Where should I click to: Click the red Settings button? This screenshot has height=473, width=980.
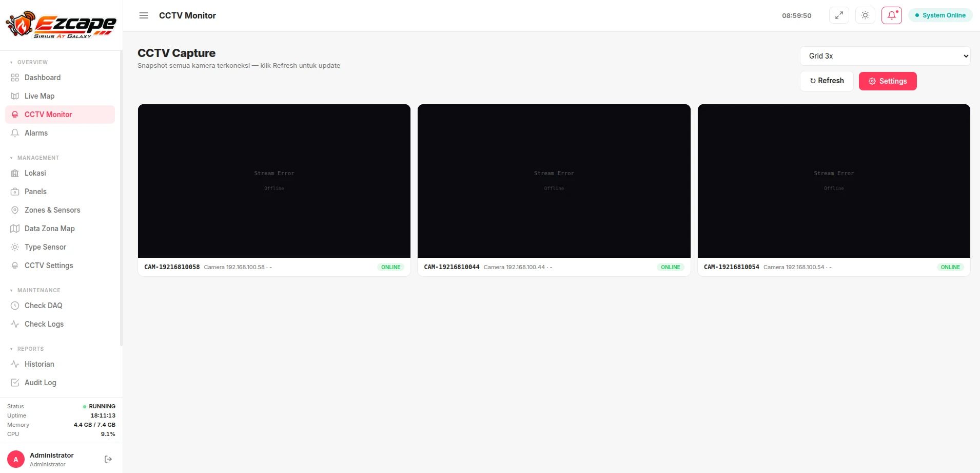(888, 81)
